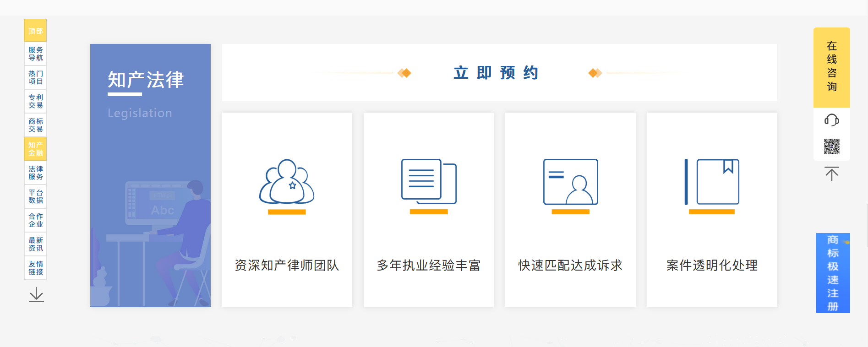The width and height of the screenshot is (868, 347).
Task: Click the bookmarked book case icon
Action: 712,182
